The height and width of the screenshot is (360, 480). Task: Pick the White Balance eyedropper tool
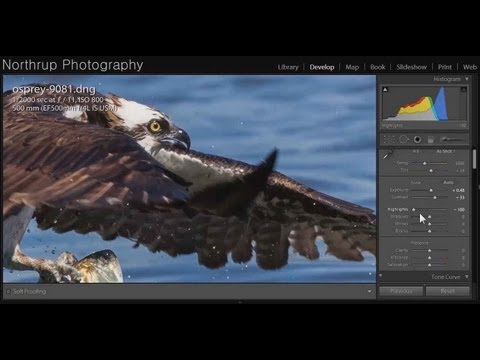pos(388,154)
